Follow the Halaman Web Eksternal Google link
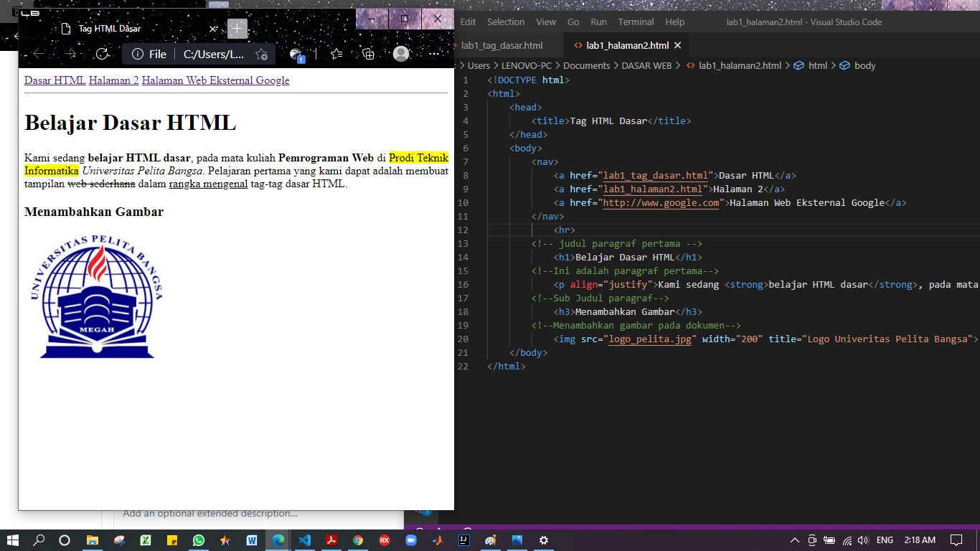Image resolution: width=980 pixels, height=551 pixels. coord(216,80)
